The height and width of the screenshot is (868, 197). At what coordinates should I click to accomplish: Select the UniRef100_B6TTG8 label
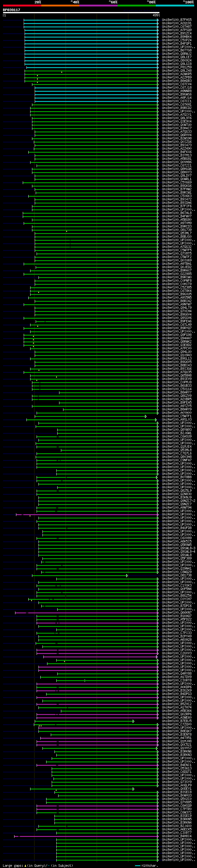coord(177,50)
